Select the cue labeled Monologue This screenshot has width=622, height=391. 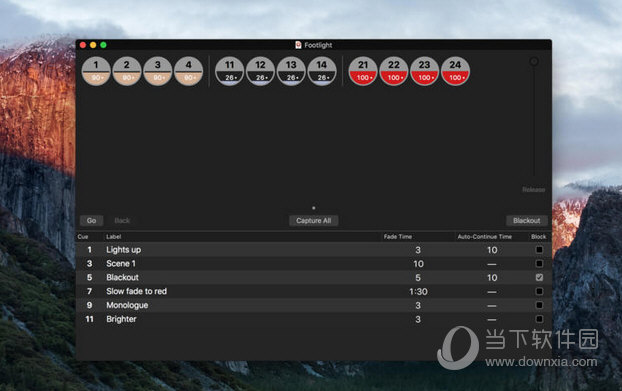pos(127,305)
